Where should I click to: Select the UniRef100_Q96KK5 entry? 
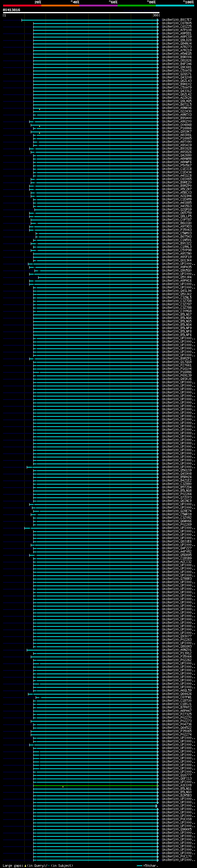176,829
